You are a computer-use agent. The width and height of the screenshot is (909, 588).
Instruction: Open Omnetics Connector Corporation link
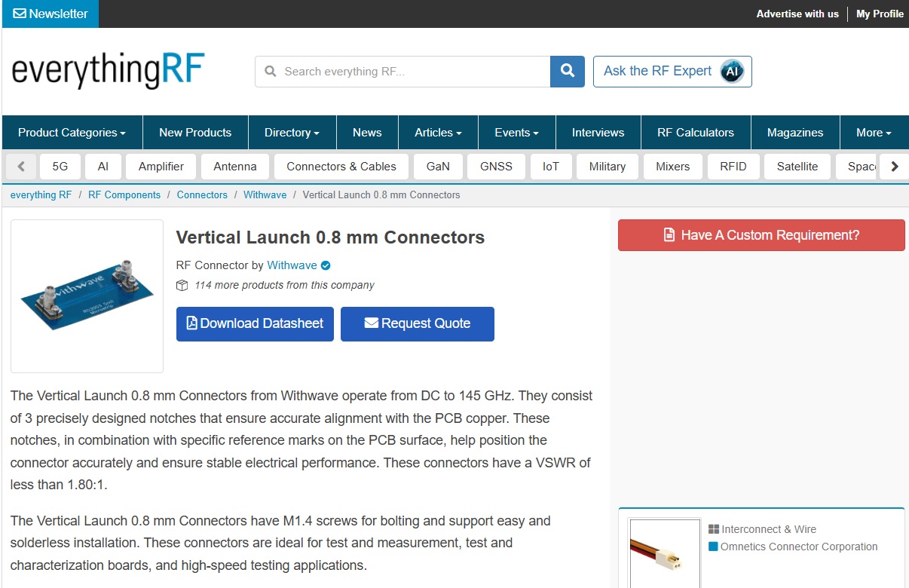pos(799,547)
